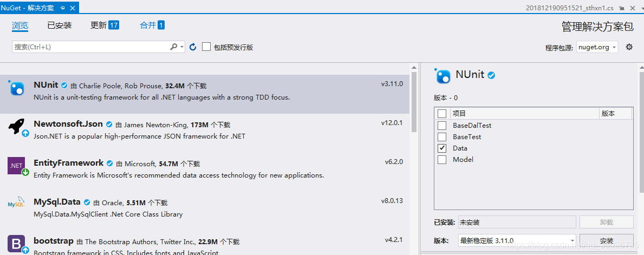
Task: Click the package list vertical scrollbar
Action: pyautogui.click(x=414, y=102)
